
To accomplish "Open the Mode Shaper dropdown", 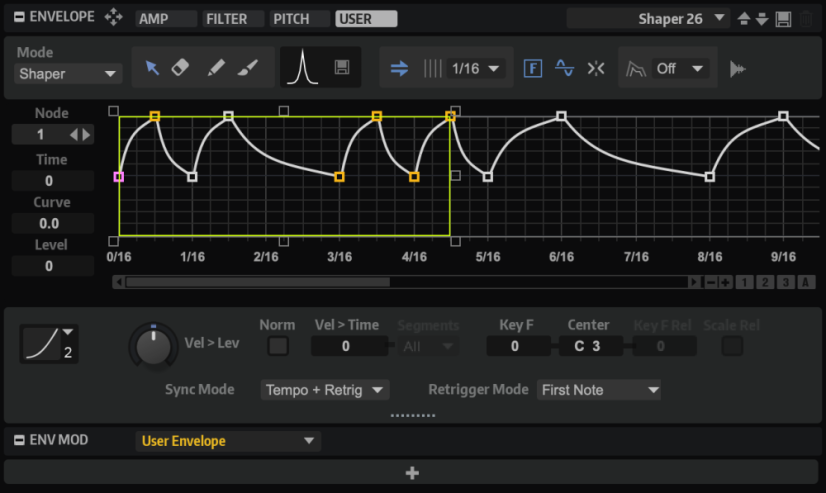I will click(x=68, y=74).
